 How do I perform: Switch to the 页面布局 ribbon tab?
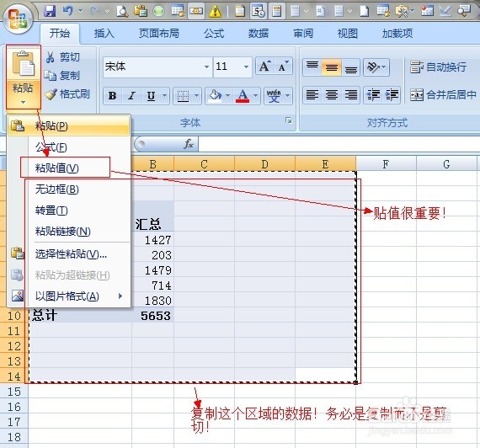[158, 33]
